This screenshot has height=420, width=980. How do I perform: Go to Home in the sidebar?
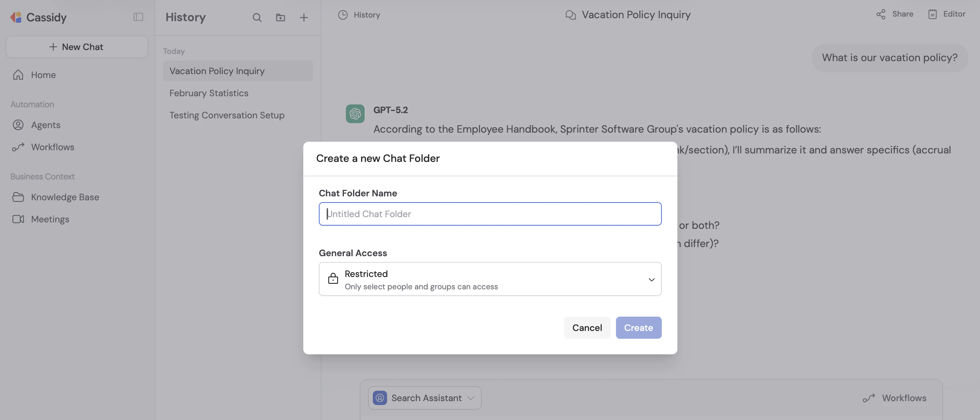click(43, 75)
